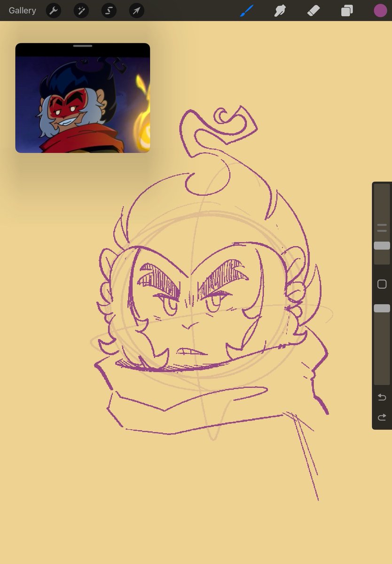Image resolution: width=392 pixels, height=564 pixels.
Task: Open the Layers panel
Action: pyautogui.click(x=346, y=10)
